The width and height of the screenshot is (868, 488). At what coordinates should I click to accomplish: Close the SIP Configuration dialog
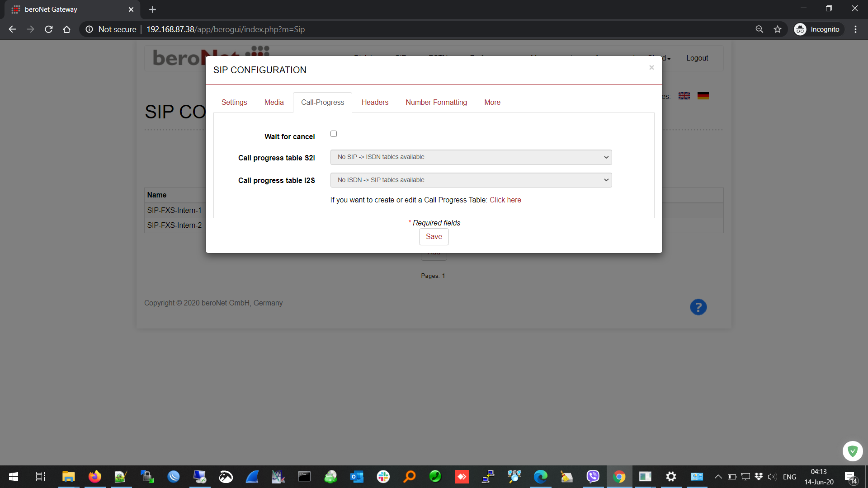click(x=651, y=68)
